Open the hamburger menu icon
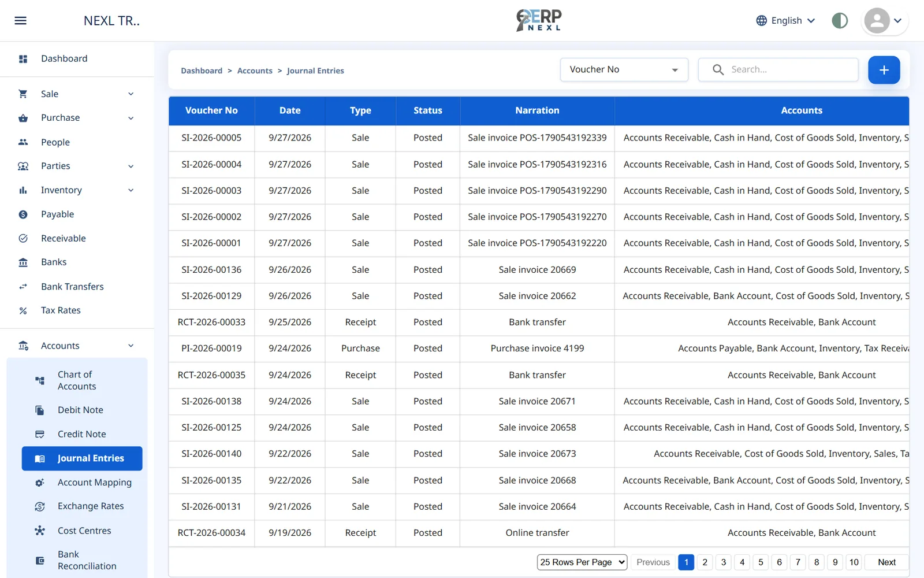This screenshot has width=924, height=578. 20,21
